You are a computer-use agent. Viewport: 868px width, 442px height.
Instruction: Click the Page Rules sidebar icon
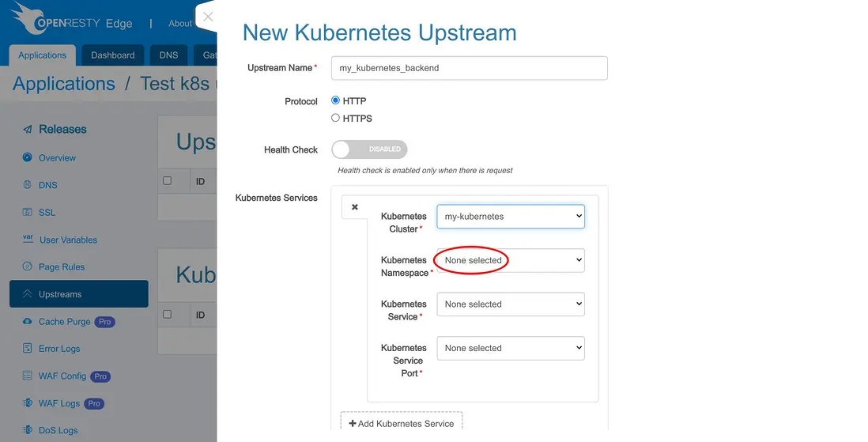point(28,266)
